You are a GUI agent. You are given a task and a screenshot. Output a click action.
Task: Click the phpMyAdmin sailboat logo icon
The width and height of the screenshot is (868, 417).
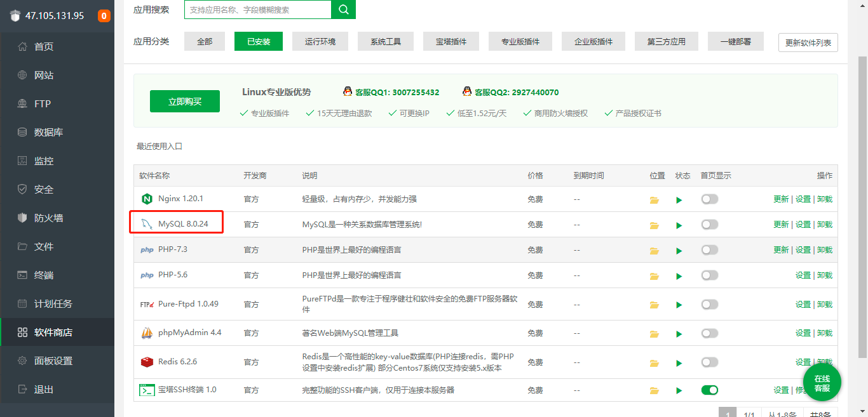tap(147, 333)
